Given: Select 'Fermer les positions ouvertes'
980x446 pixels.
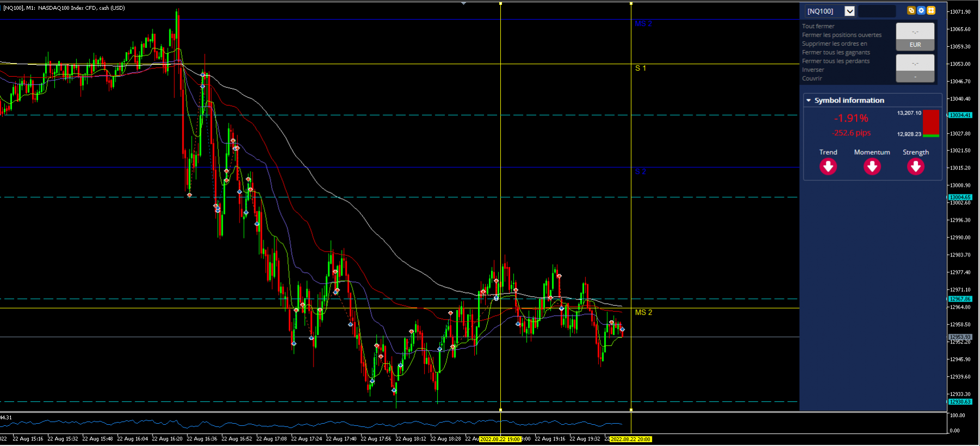Looking at the screenshot, I should (x=842, y=35).
